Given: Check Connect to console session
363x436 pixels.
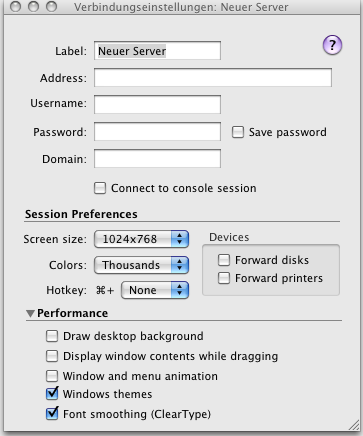Looking at the screenshot, I should pos(100,188).
